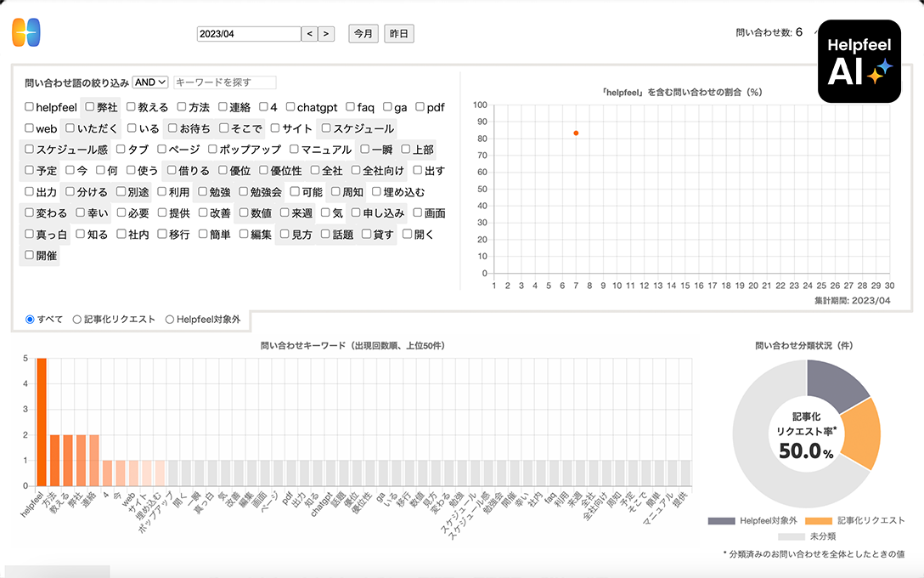Check the helpfeel keyword checkbox
Screen dimensions: 924x578
click(29, 107)
